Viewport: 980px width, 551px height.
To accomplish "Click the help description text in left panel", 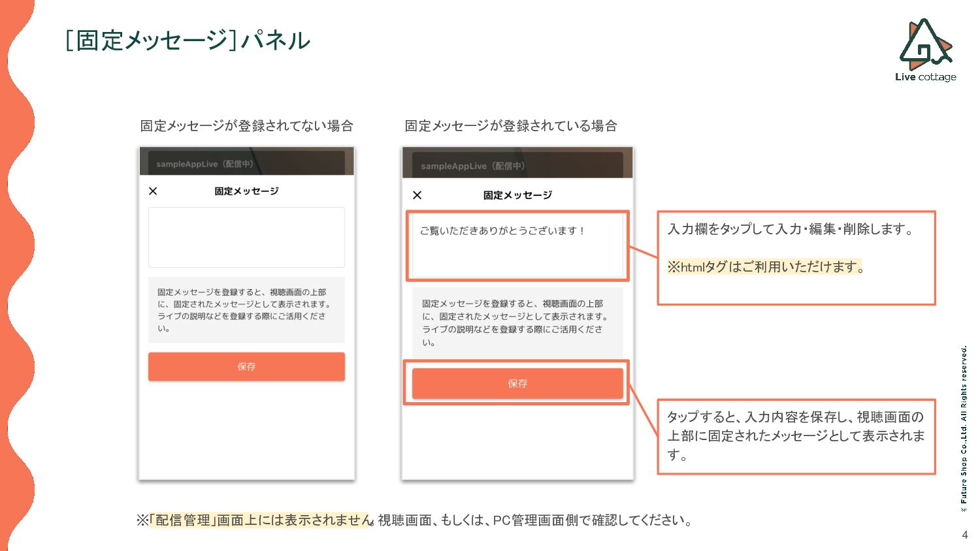I will [x=246, y=310].
